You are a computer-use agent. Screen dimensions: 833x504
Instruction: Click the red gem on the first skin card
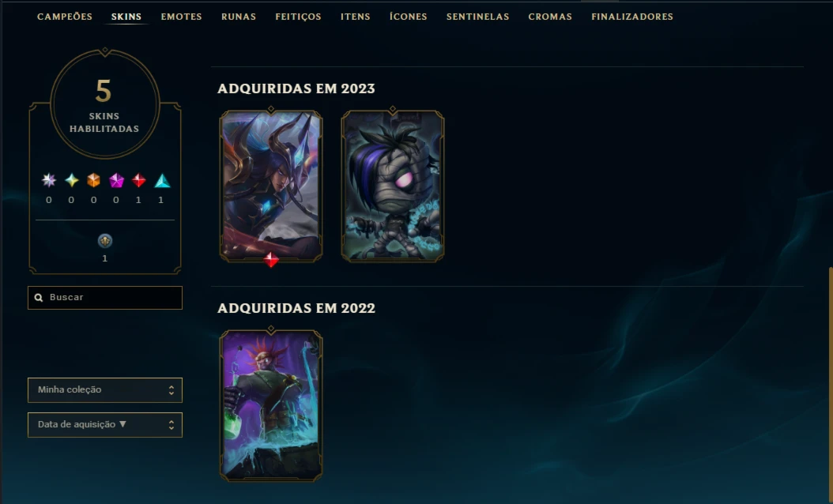[x=271, y=260]
